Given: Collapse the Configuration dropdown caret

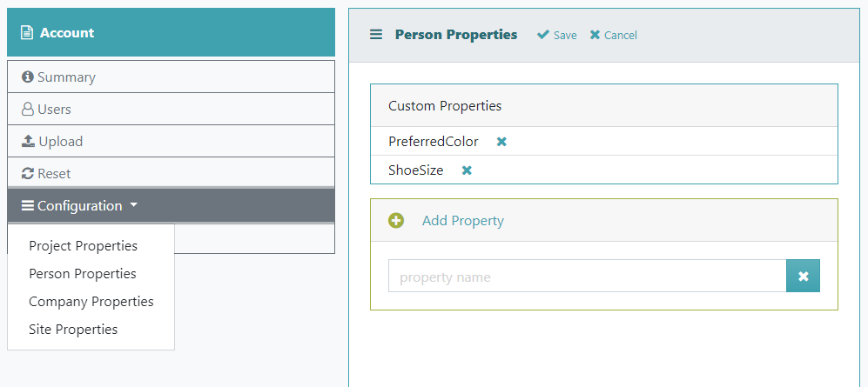Looking at the screenshot, I should (x=133, y=205).
